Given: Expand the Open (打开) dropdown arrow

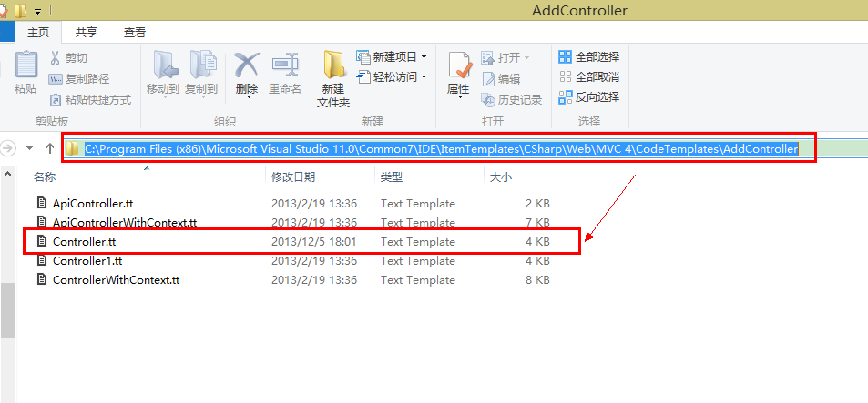Looking at the screenshot, I should [x=526, y=57].
